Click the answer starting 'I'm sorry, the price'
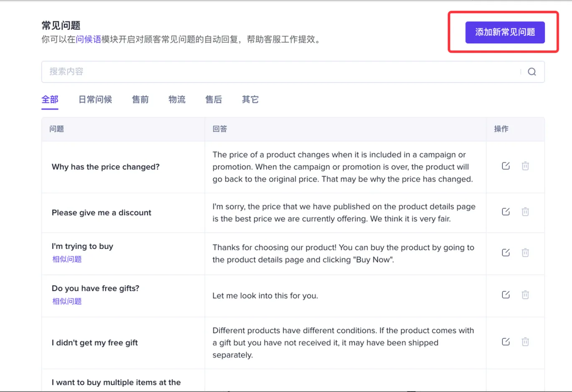The height and width of the screenshot is (392, 572). click(344, 213)
